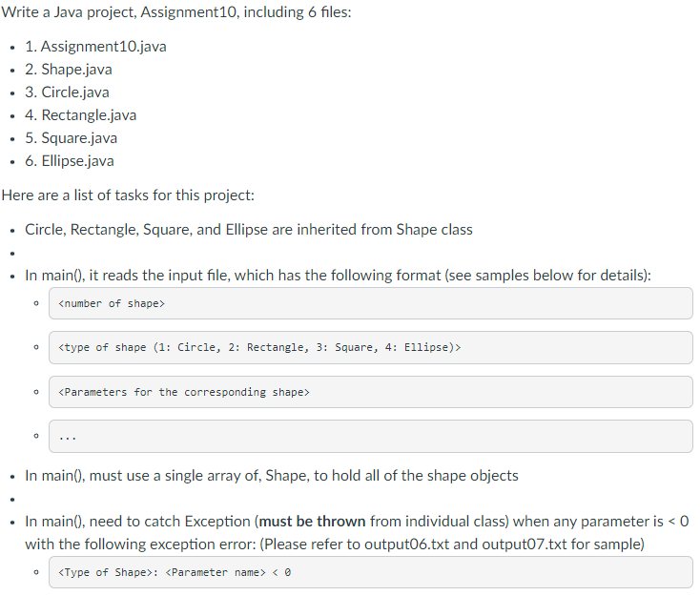Screen dimensions: 700x596
Task: Click the Square.java list item
Action: click(x=71, y=138)
